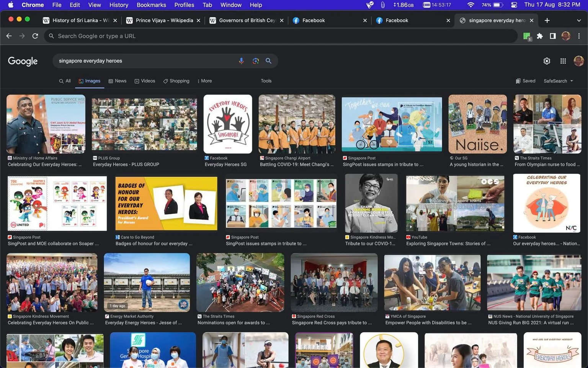
Task: Expand the More search filters menu
Action: (x=204, y=81)
